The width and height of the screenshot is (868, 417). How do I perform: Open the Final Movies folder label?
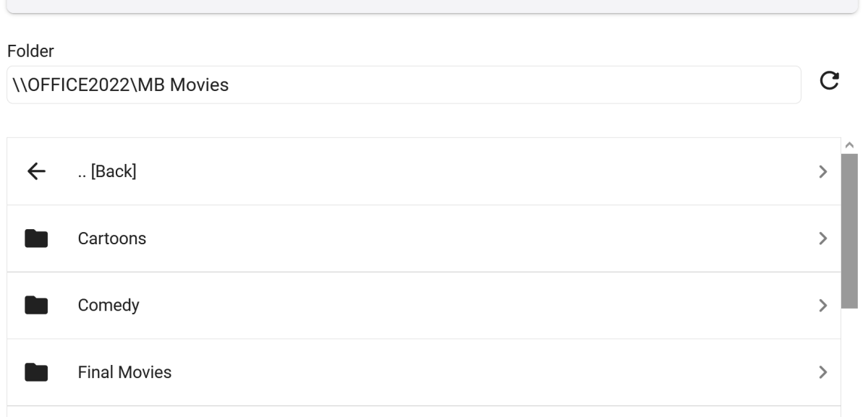124,372
